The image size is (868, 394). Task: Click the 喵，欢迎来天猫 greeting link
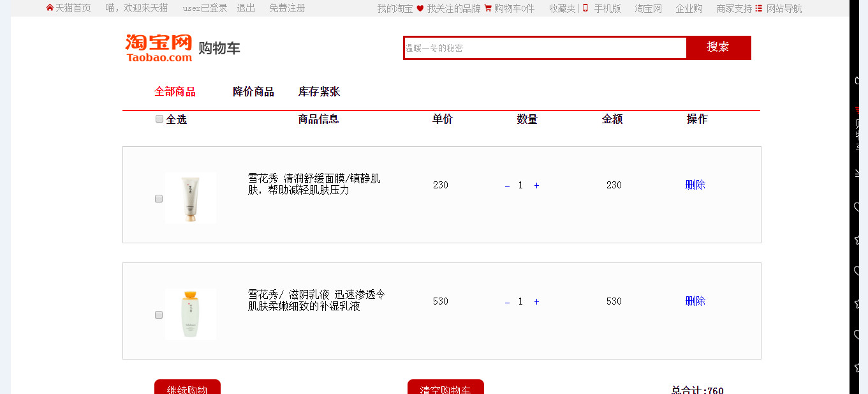click(x=136, y=8)
